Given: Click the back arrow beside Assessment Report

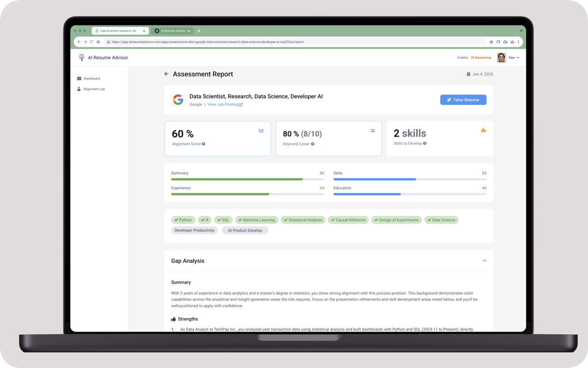Looking at the screenshot, I should point(166,74).
